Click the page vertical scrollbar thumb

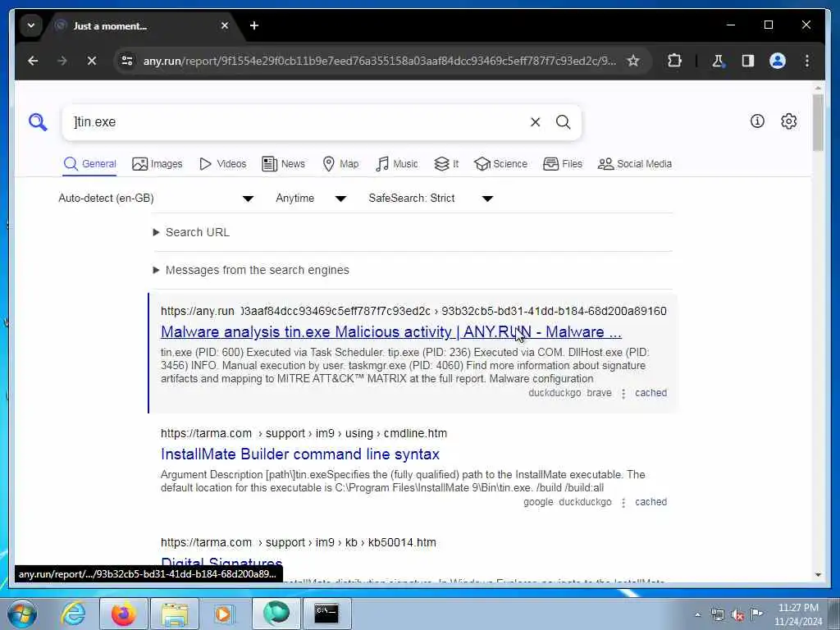click(818, 122)
